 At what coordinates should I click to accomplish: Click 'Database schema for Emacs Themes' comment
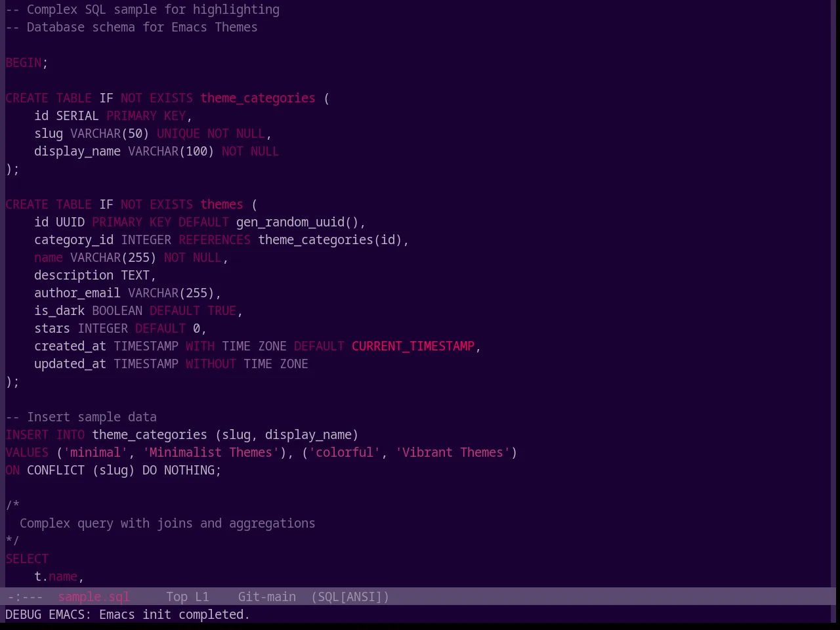[131, 28]
